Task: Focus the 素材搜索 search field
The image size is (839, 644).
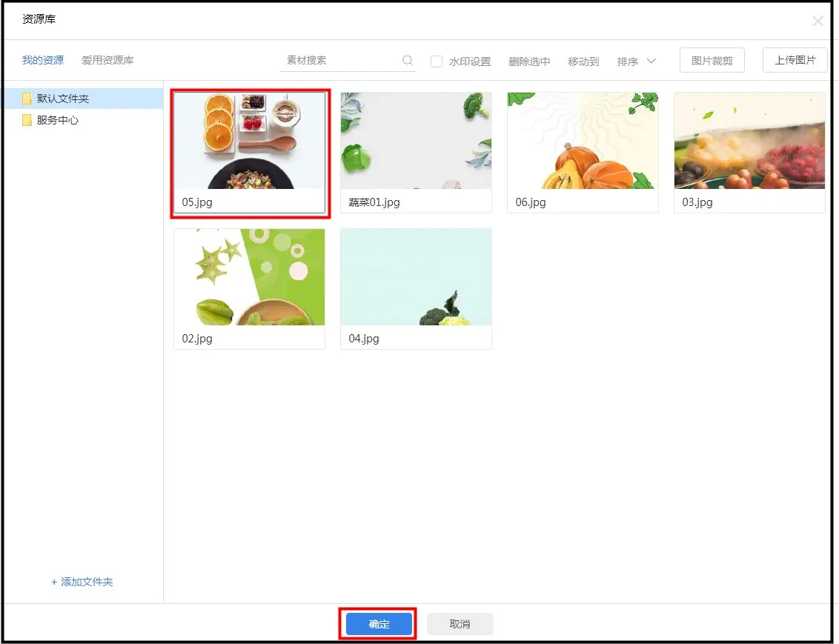Action: pos(341,61)
